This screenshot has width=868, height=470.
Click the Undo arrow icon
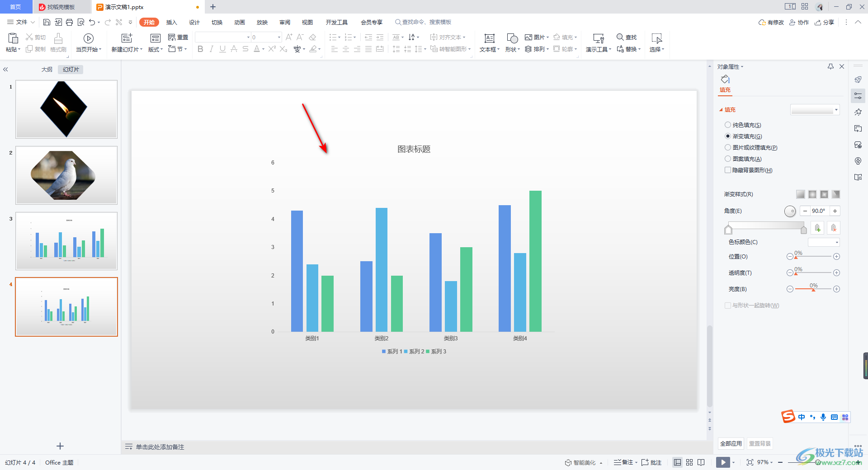(x=92, y=22)
